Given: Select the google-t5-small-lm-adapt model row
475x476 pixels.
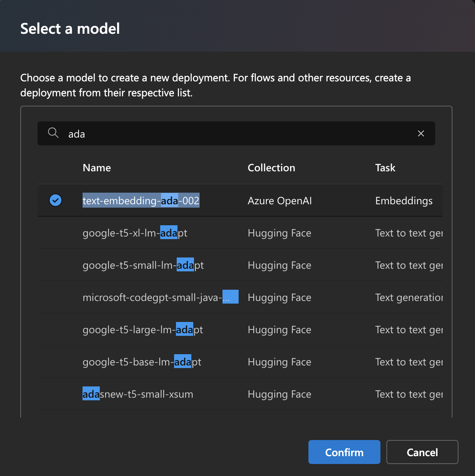Looking at the screenshot, I should 143,265.
